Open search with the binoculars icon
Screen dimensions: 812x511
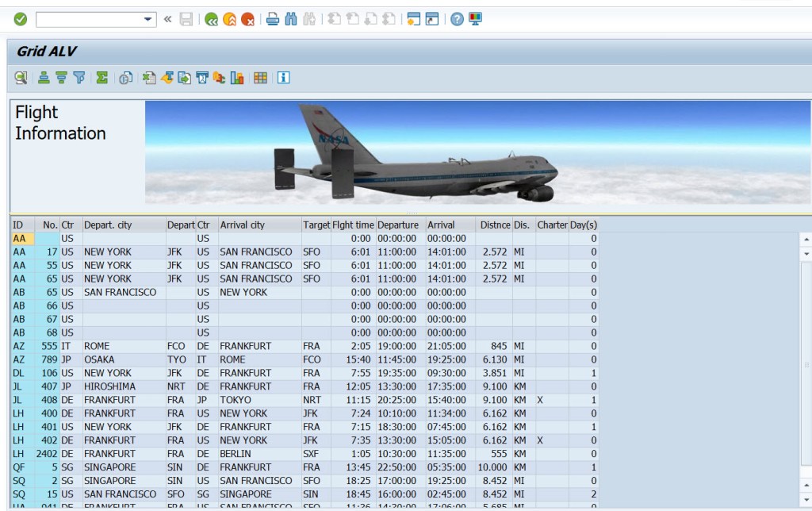coord(293,18)
